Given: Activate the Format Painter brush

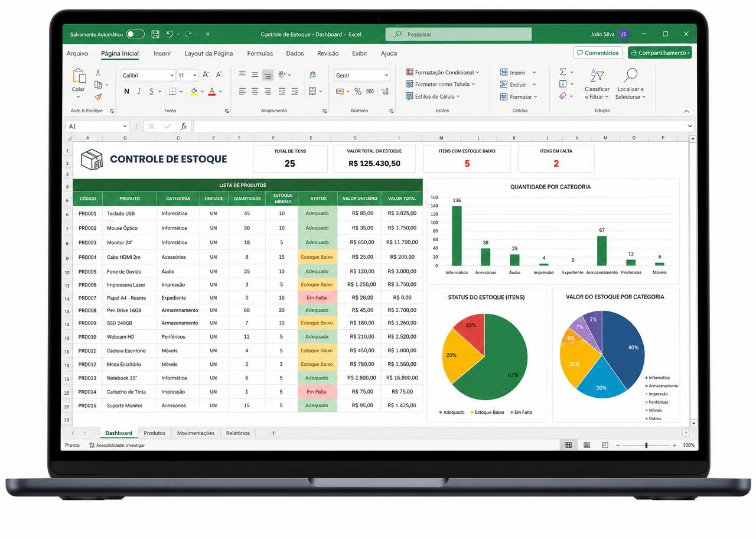Looking at the screenshot, I should click(98, 96).
